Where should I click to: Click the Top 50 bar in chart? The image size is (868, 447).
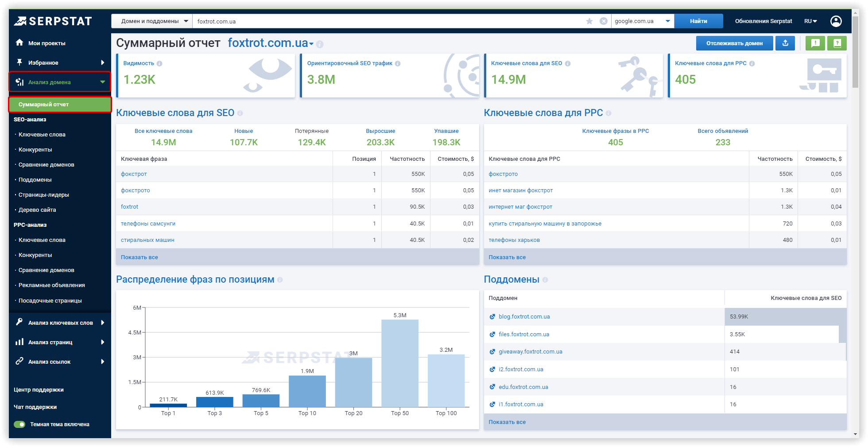click(x=400, y=363)
